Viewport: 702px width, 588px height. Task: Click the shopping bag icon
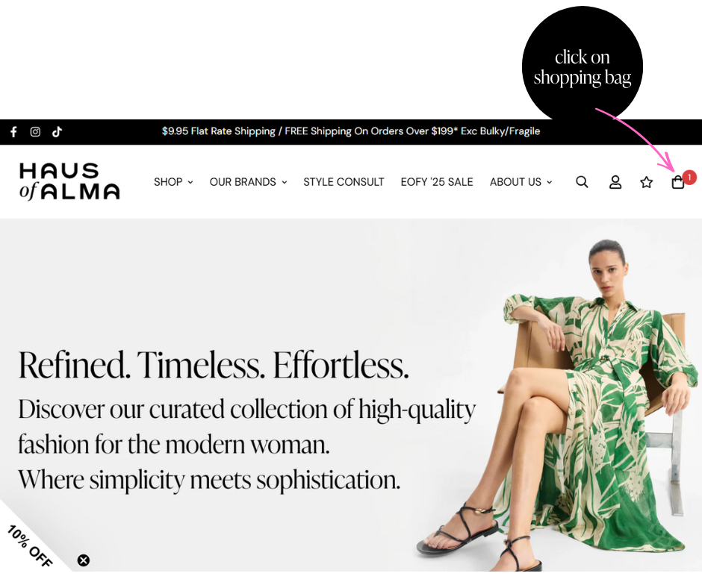(678, 183)
